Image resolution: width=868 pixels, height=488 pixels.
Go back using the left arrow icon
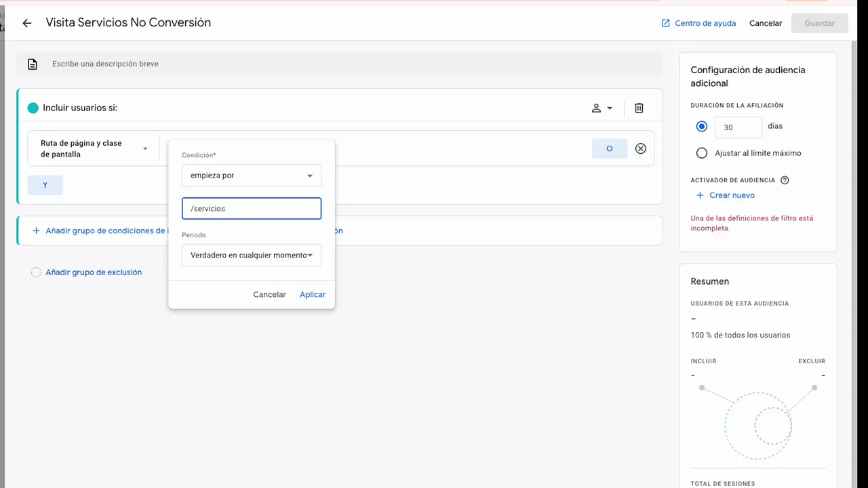27,23
